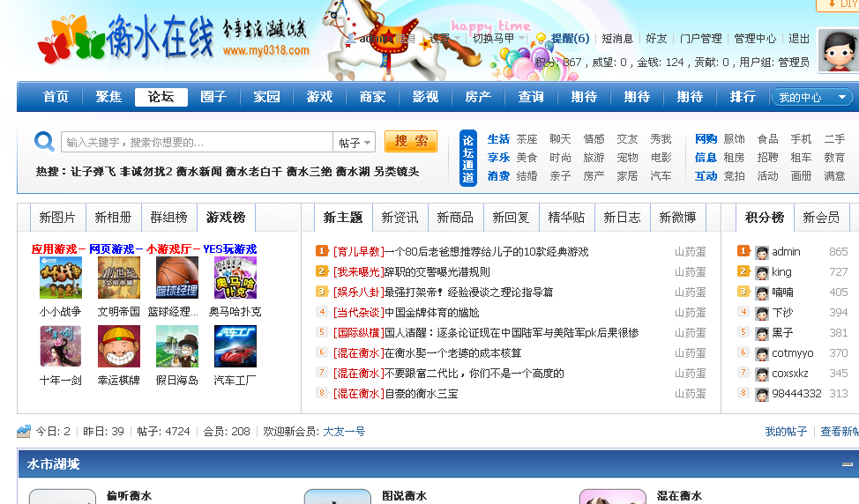
Task: Open hot search 衡水老白干
Action: [x=254, y=171]
